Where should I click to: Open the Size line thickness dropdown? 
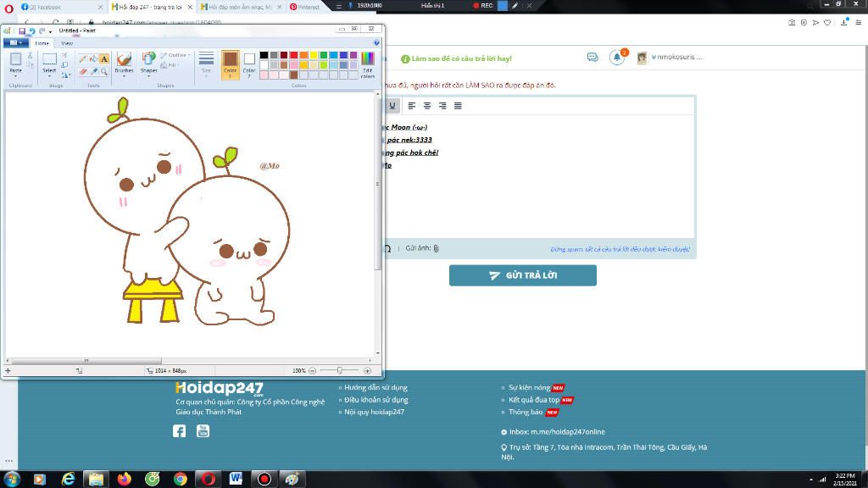pyautogui.click(x=206, y=64)
